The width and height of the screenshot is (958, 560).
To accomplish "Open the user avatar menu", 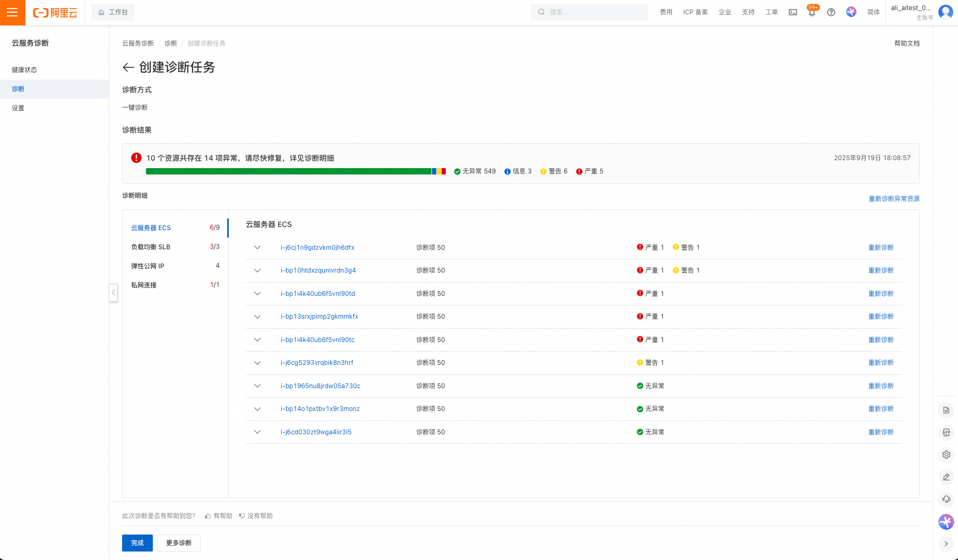I will point(946,12).
